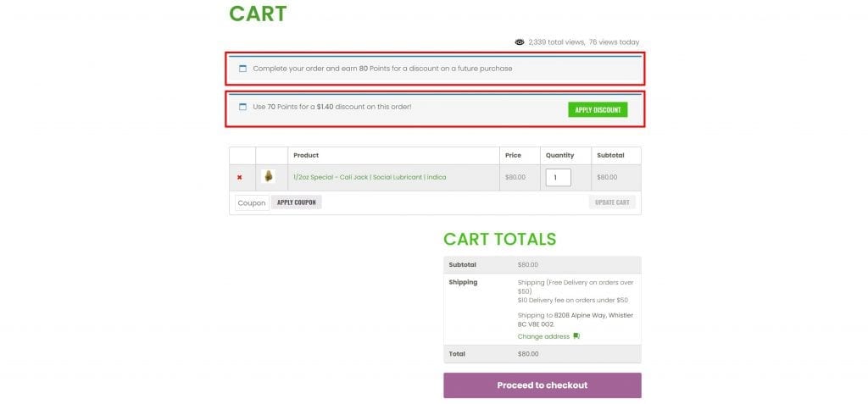
Task: Open the Cali Jack product thumbnail
Action: (269, 177)
